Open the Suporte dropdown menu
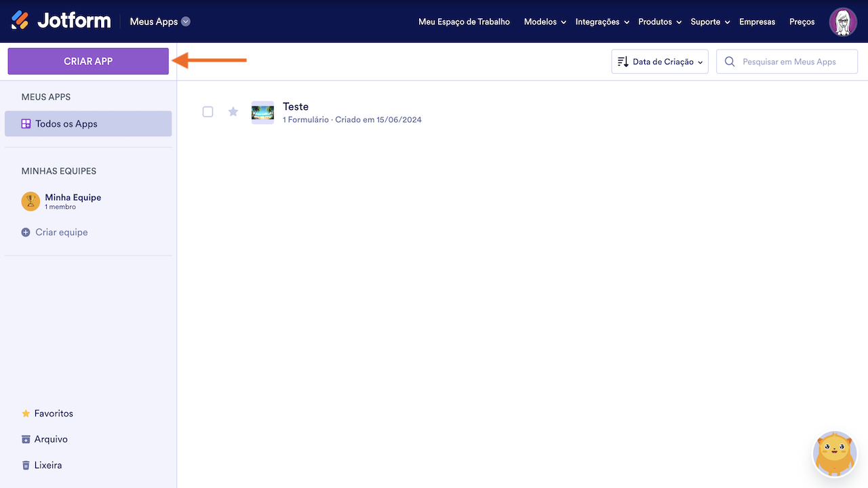Viewport: 868px width, 488px height. click(710, 22)
